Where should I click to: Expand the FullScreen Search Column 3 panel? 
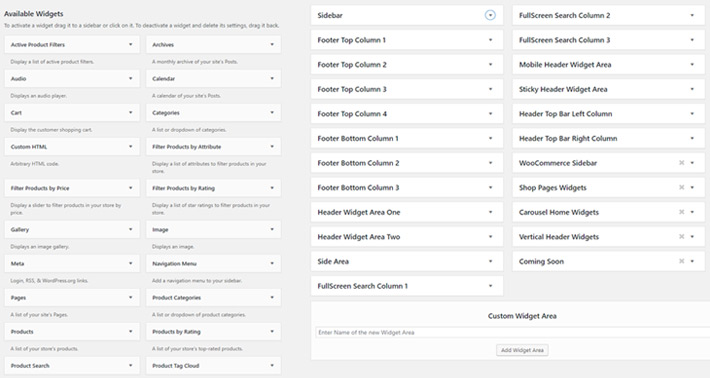pos(692,40)
